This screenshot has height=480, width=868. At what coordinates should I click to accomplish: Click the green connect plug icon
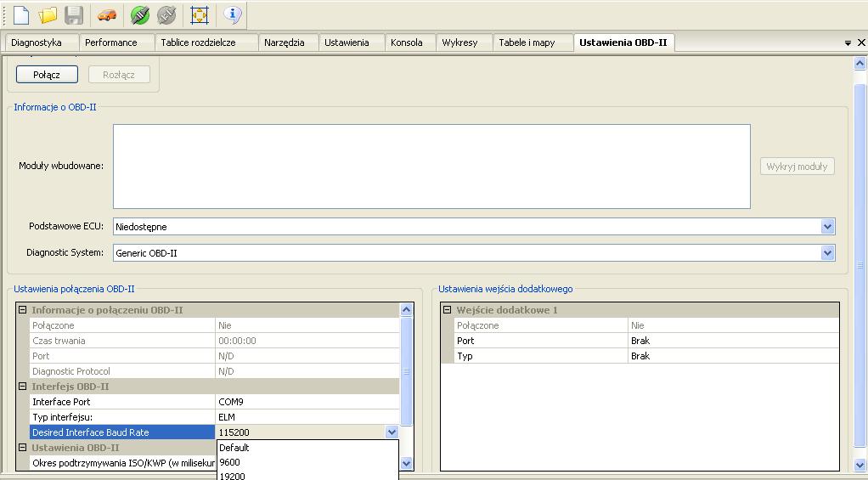140,15
